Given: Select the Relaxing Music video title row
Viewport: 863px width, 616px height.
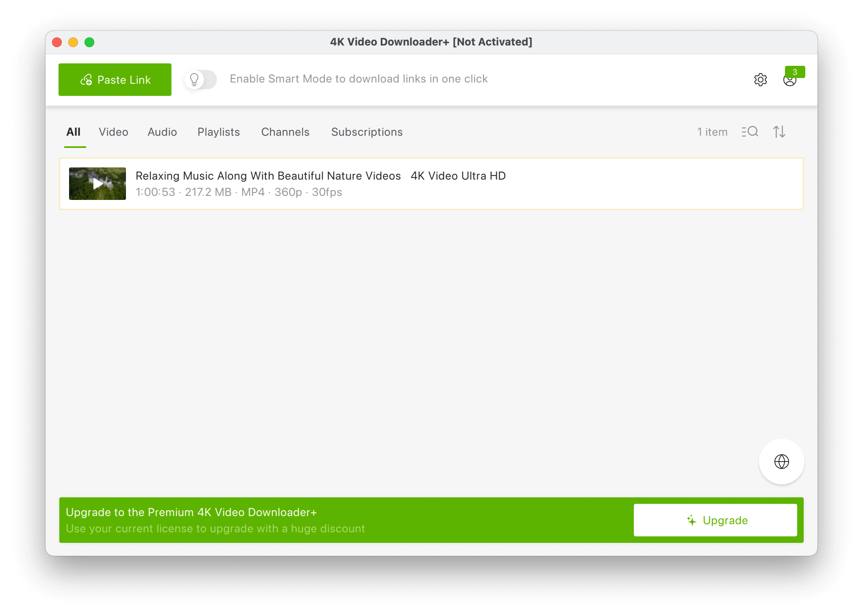Looking at the screenshot, I should click(321, 176).
